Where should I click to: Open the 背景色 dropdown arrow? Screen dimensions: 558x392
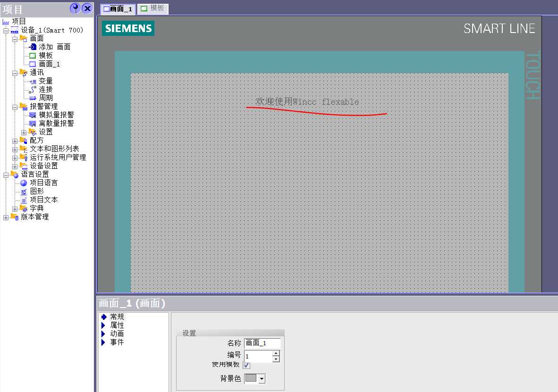point(262,379)
